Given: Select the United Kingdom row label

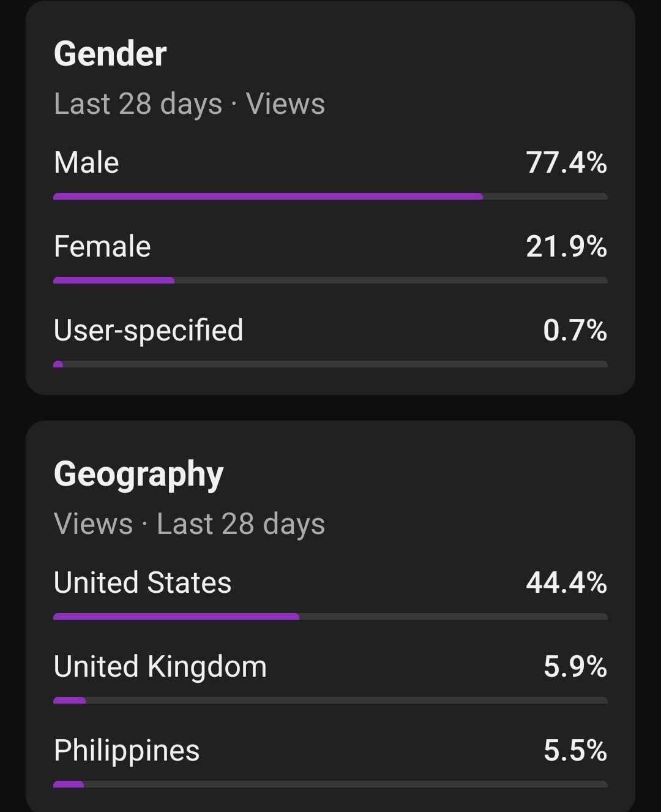Looking at the screenshot, I should point(160,667).
